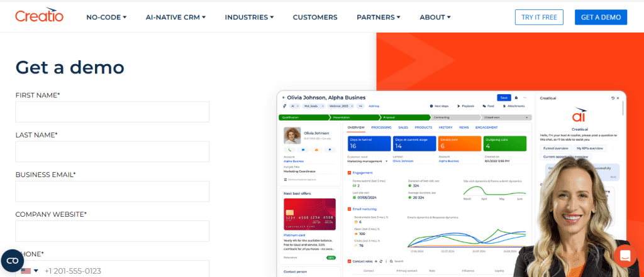The image size is (644, 277).
Task: Click the refresh icon in Creatio.ai panel header
Action: [613, 98]
